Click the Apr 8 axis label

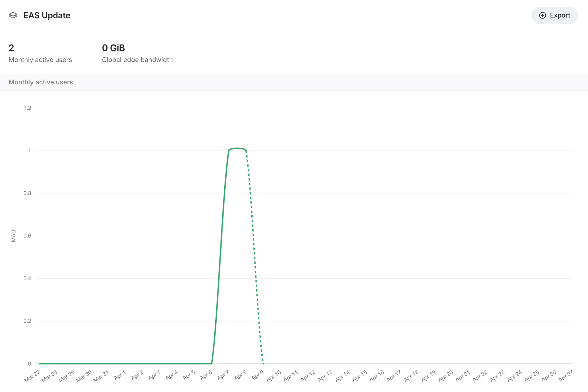pos(240,375)
